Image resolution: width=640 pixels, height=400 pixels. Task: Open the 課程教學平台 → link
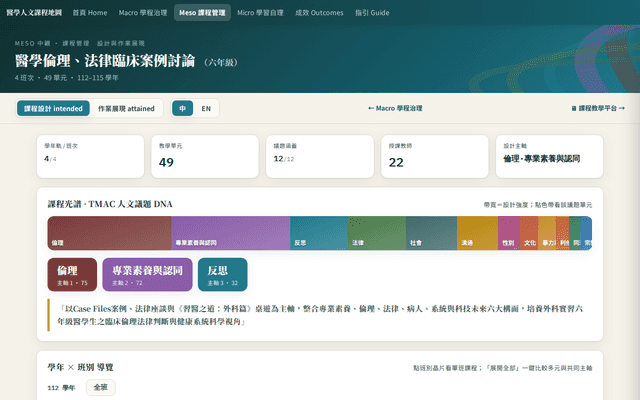pyautogui.click(x=598, y=108)
